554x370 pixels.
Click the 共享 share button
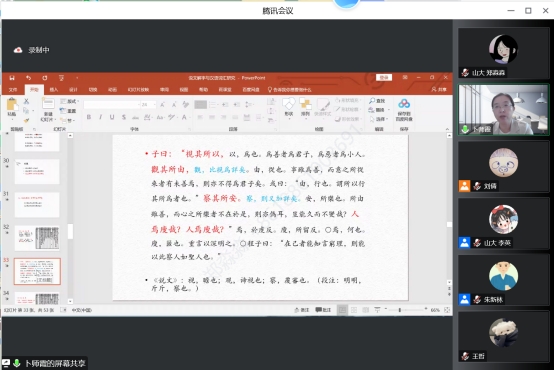tap(439, 89)
